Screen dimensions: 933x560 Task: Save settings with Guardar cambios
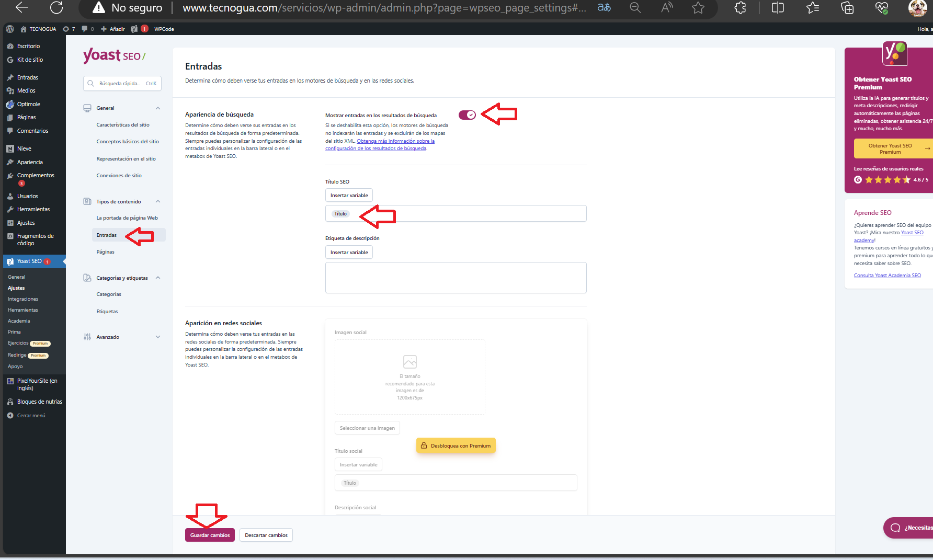[x=210, y=535]
